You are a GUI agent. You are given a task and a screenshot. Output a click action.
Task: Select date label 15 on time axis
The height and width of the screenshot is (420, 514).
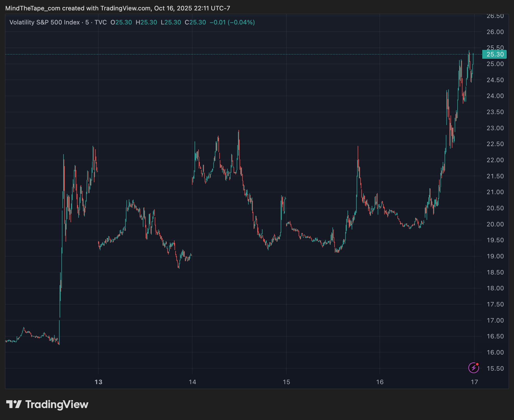point(286,382)
